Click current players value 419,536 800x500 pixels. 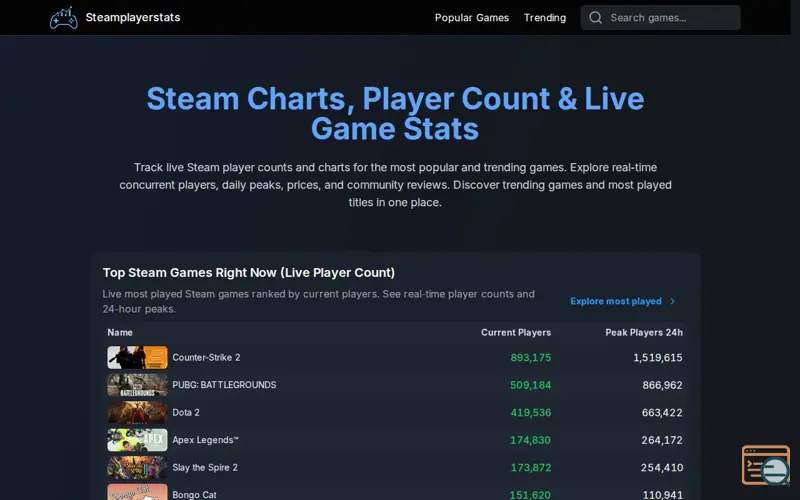(x=531, y=413)
